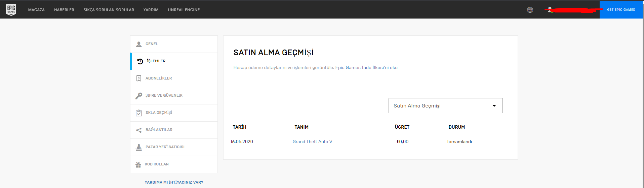This screenshot has width=644, height=188.
Task: Select the GENEL sidebar tab
Action: [x=174, y=44]
